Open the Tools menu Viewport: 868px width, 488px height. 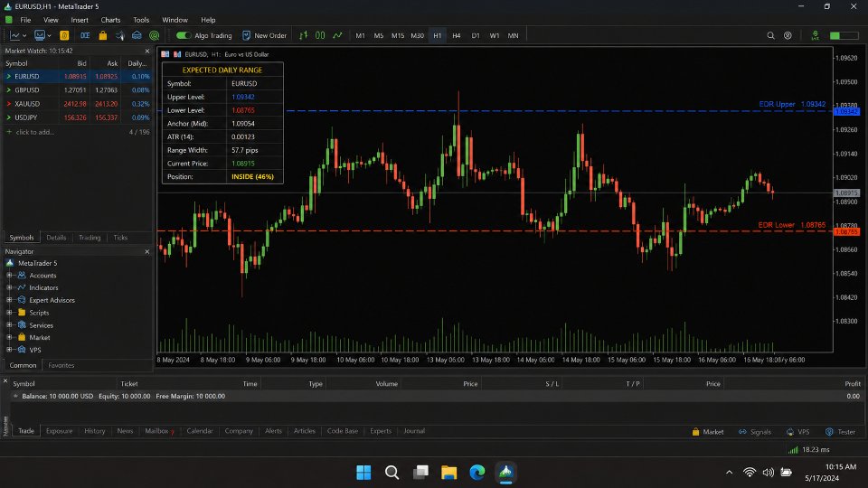141,20
